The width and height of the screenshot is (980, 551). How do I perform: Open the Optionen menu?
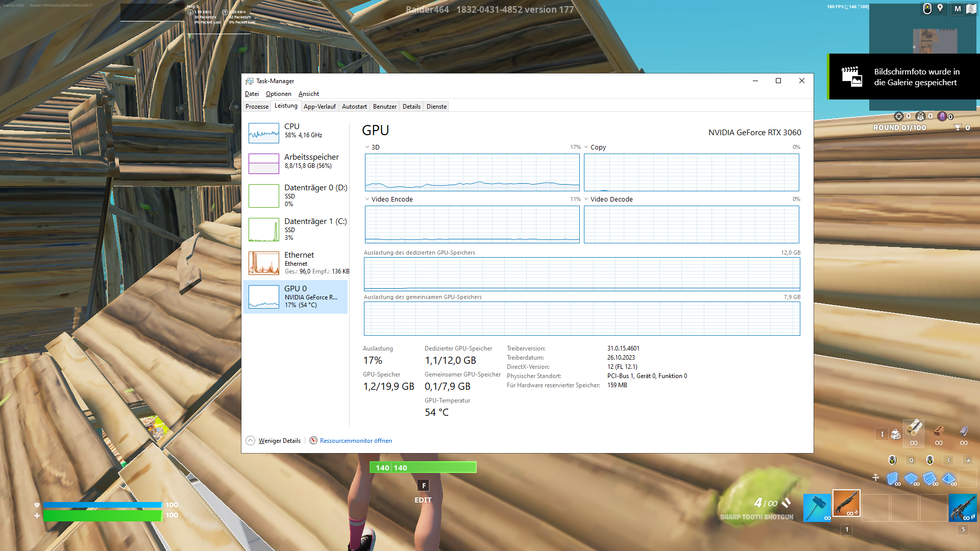pos(278,94)
